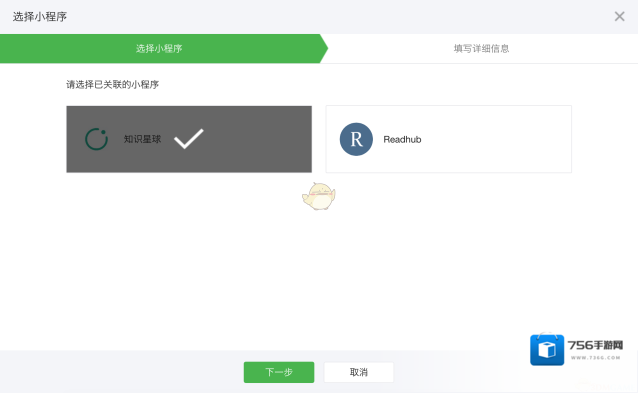This screenshot has width=638, height=393.
Task: Click the 选择小程序 dialog title
Action: click(x=40, y=17)
